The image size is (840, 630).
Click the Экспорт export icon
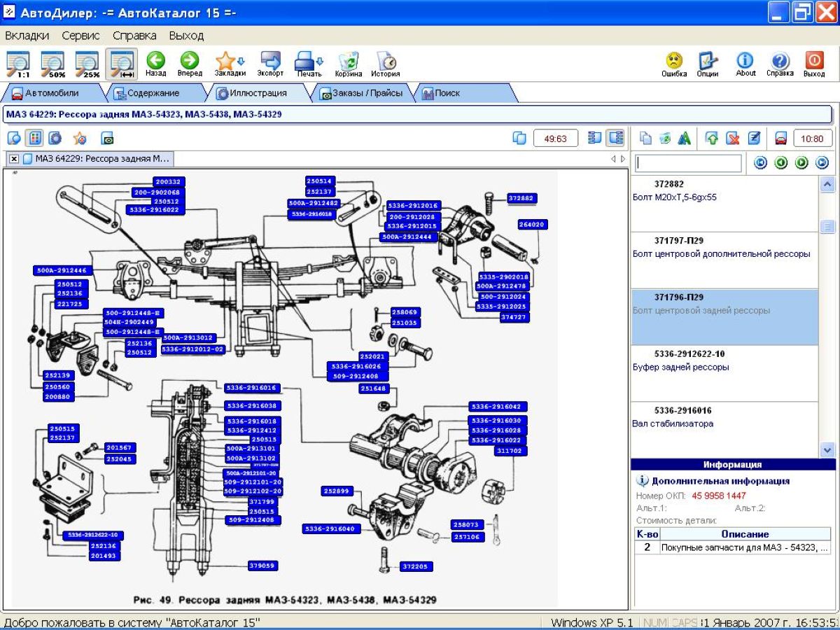click(270, 64)
